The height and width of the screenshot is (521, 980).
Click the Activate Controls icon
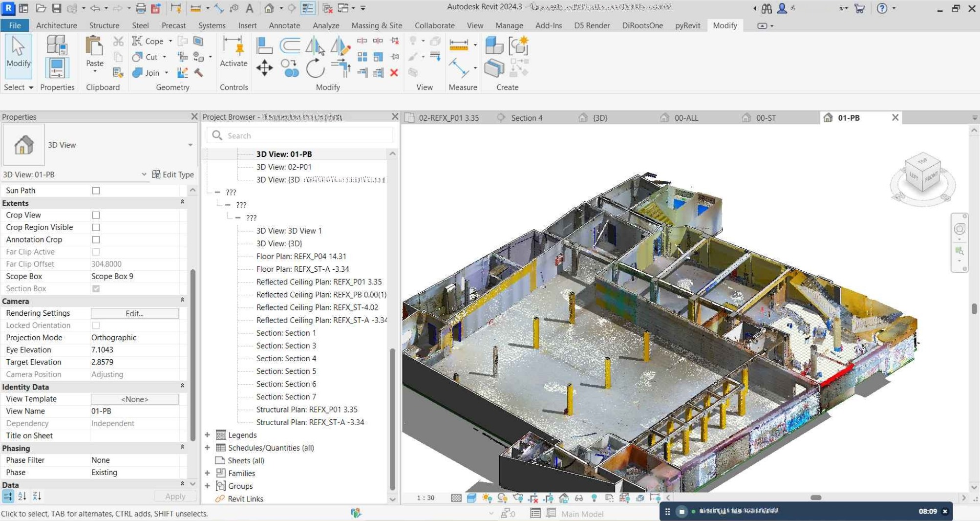(233, 50)
